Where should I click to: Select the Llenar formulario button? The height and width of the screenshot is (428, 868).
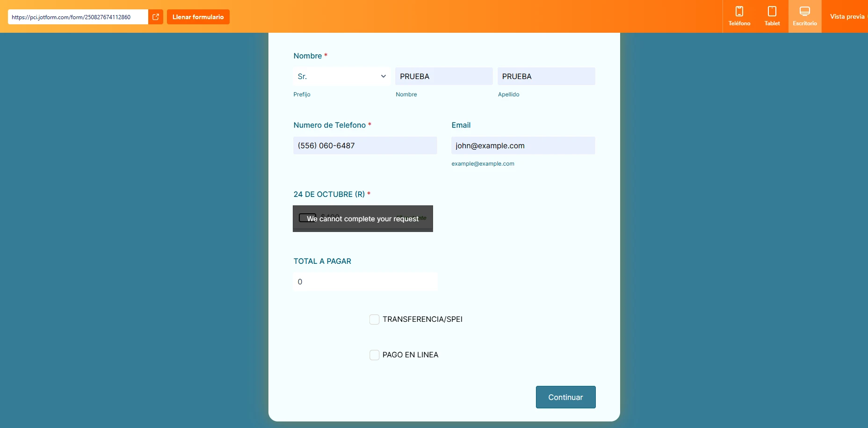tap(198, 17)
